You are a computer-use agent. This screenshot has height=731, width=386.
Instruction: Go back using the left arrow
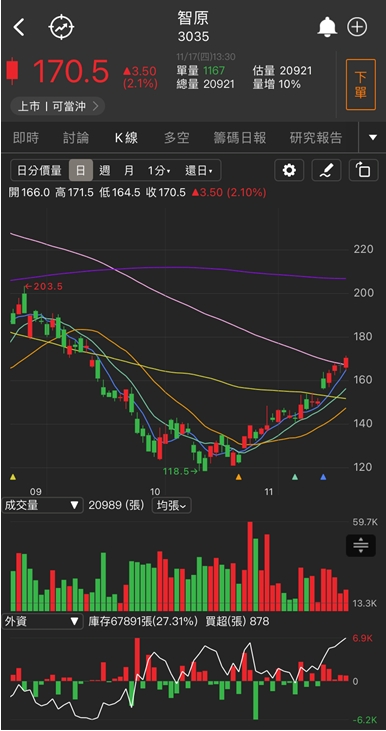19,28
